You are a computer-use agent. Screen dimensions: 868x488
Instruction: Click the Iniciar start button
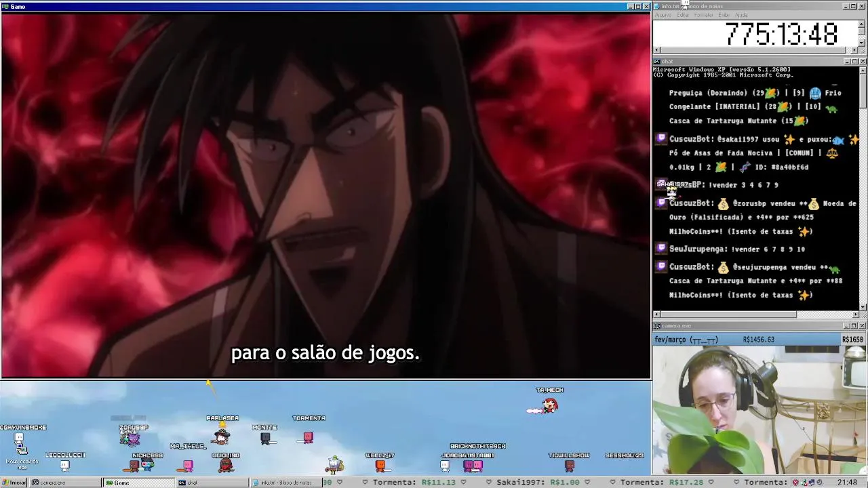point(14,483)
